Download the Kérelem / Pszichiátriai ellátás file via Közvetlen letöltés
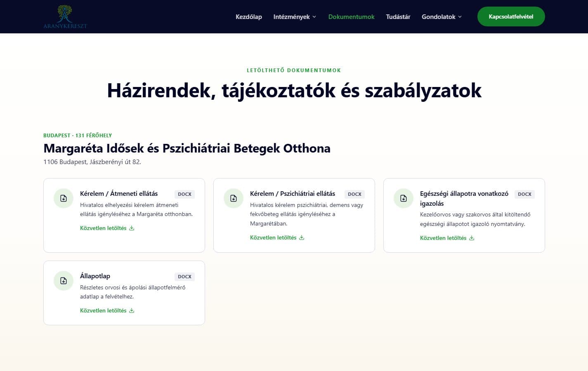Viewport: 588px width, 371px height. click(x=277, y=237)
